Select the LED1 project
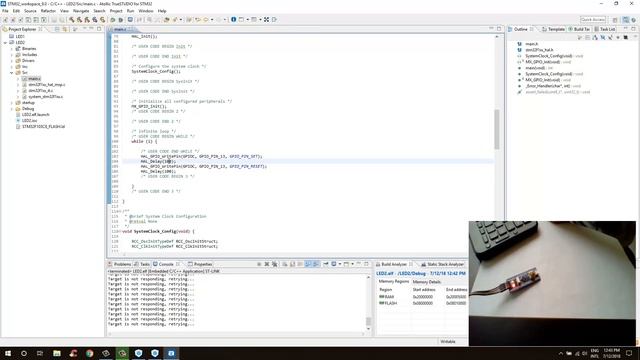This screenshot has height=360, width=640. 20,36
